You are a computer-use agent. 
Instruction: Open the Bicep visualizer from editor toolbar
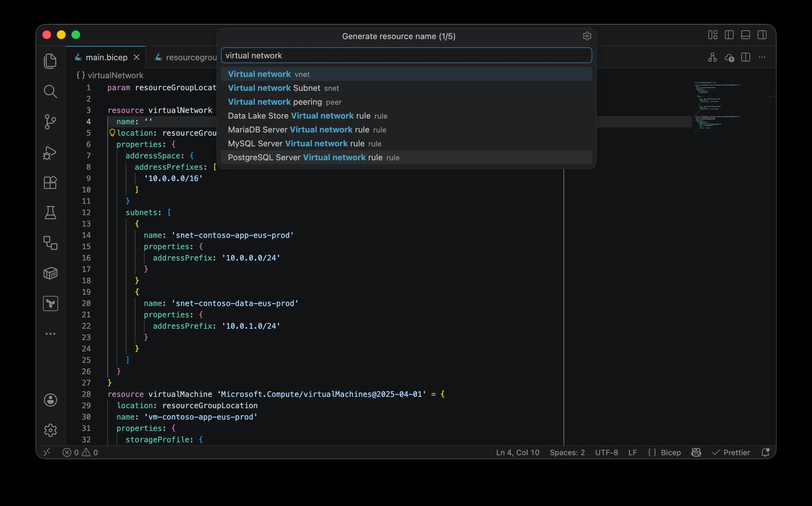click(712, 57)
